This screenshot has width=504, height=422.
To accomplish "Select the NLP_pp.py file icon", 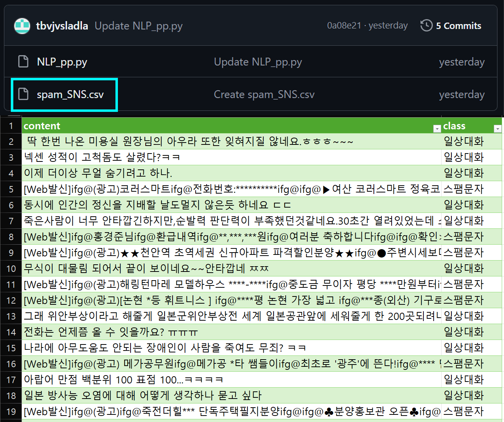I will tap(23, 62).
